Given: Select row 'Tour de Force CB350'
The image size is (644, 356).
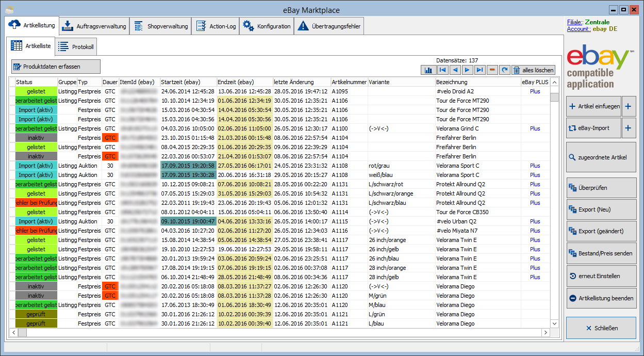Looking at the screenshot, I should point(279,212).
